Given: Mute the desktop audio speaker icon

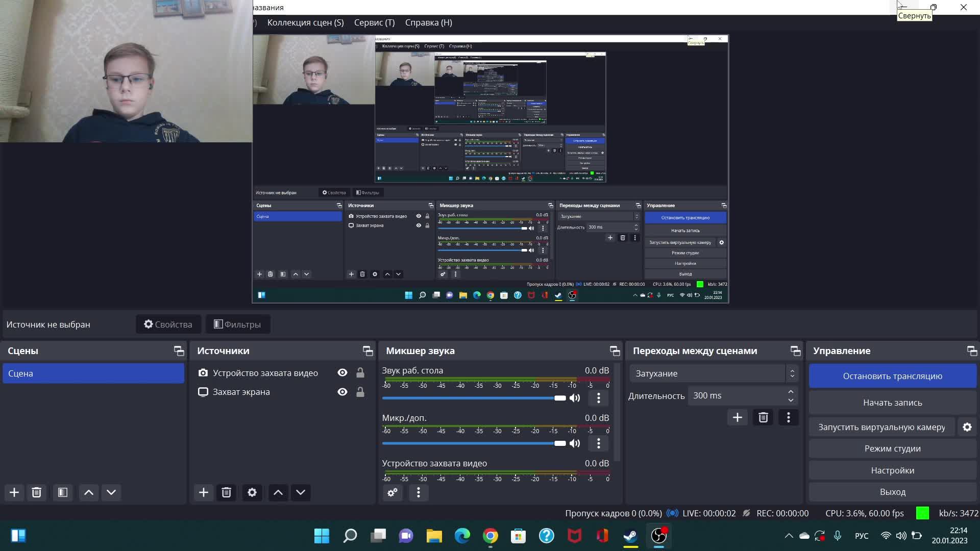Looking at the screenshot, I should pos(575,398).
